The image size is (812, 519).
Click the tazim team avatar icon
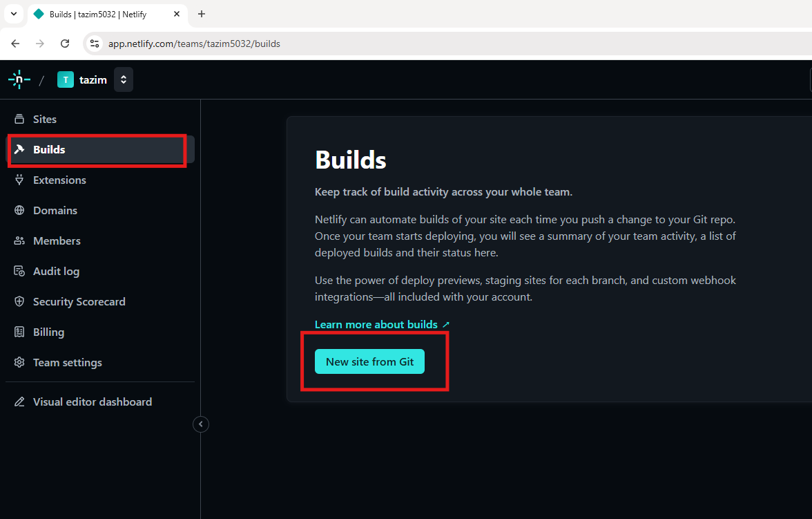pyautogui.click(x=66, y=79)
